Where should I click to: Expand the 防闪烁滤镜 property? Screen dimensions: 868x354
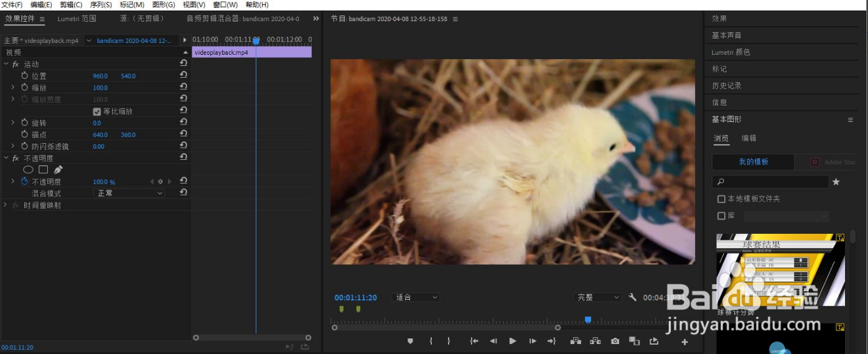coord(12,146)
